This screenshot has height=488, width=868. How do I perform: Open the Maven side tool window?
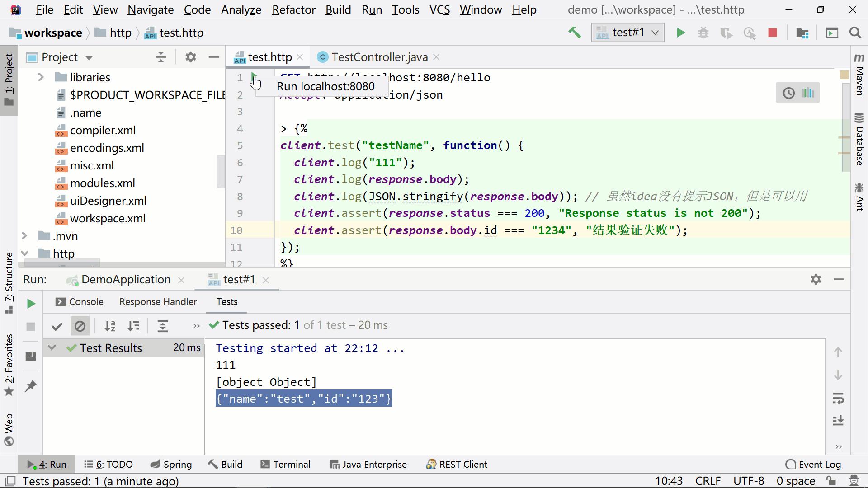(859, 75)
